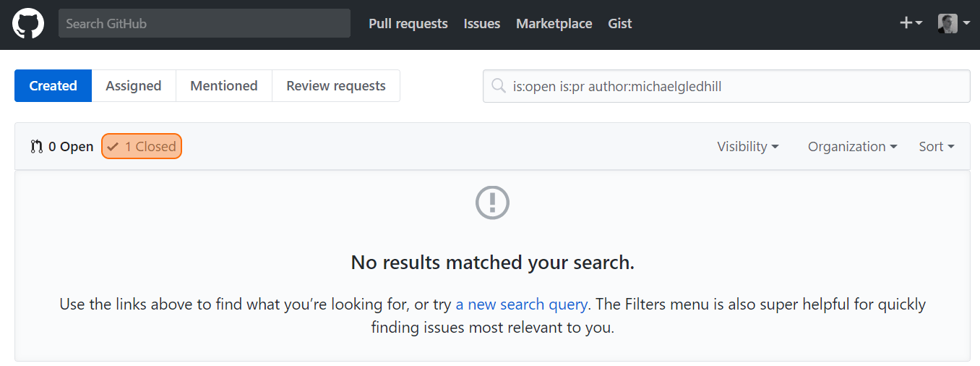Click the caret next to the avatar

[x=966, y=23]
